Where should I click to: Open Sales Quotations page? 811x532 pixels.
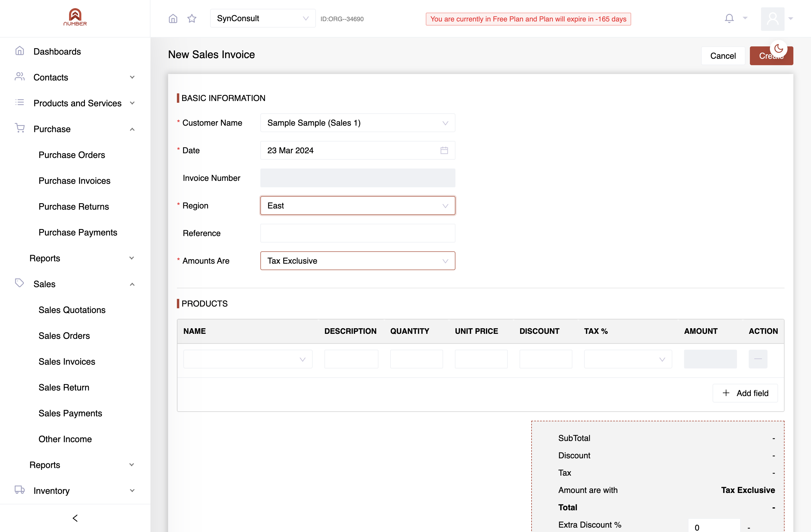coord(72,310)
